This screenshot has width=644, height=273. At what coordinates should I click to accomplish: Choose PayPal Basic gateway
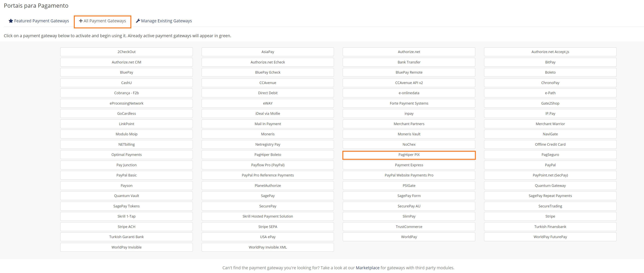pyautogui.click(x=126, y=175)
